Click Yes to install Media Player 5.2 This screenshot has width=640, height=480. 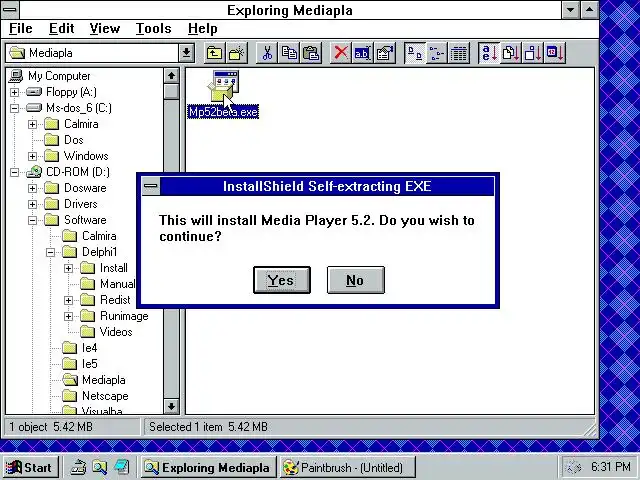point(282,280)
